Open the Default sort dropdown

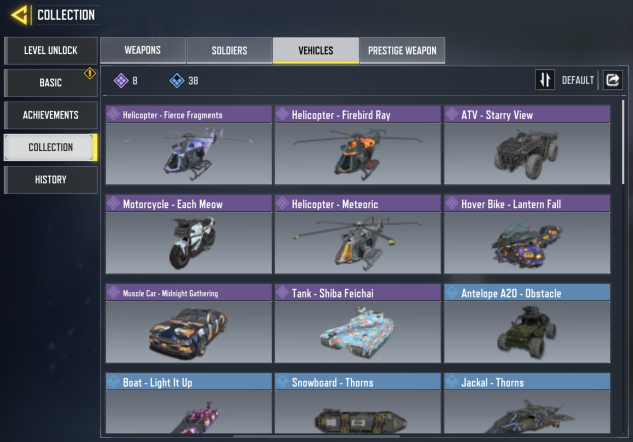coord(578,80)
